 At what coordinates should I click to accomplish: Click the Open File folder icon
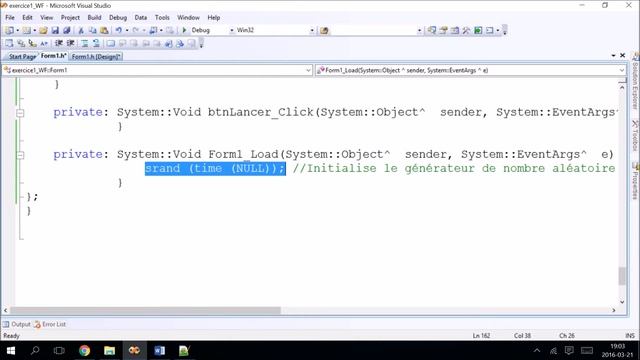43,30
